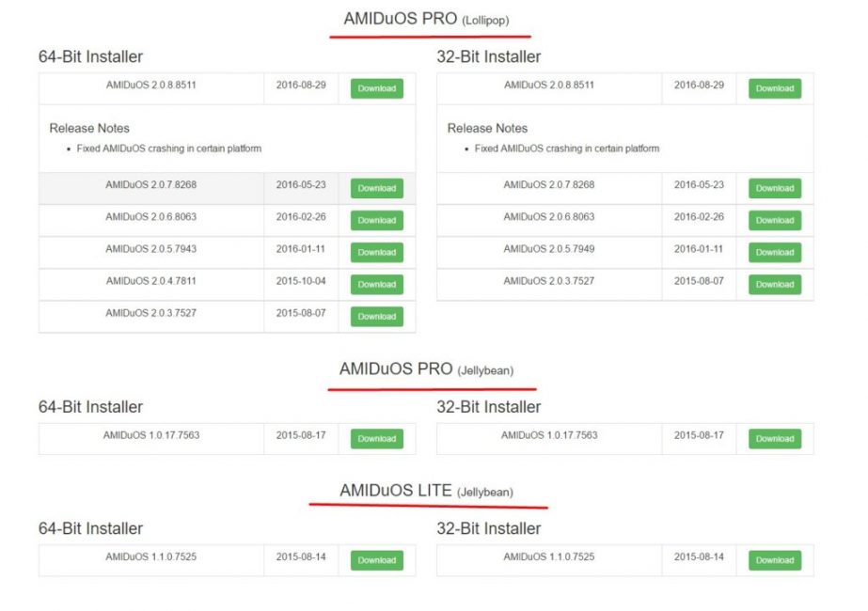Select 32-bit row text AMIDuOS 2.0.6.8063
868x611 pixels.
548,217
